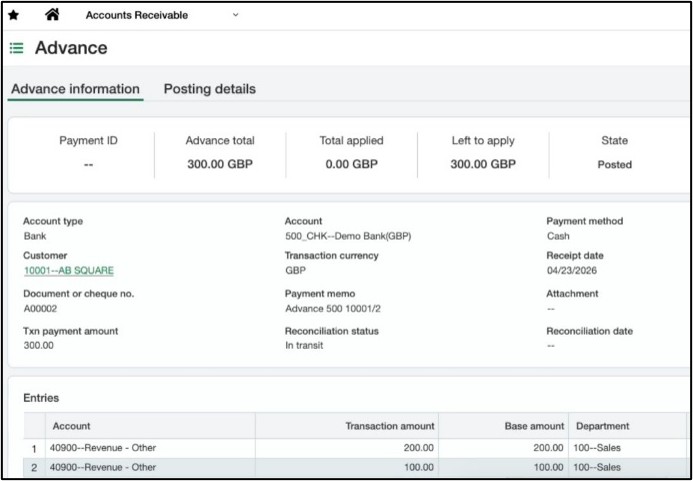The image size is (693, 481).
Task: Click the Total applied 0.00 GBP value
Action: (x=352, y=164)
